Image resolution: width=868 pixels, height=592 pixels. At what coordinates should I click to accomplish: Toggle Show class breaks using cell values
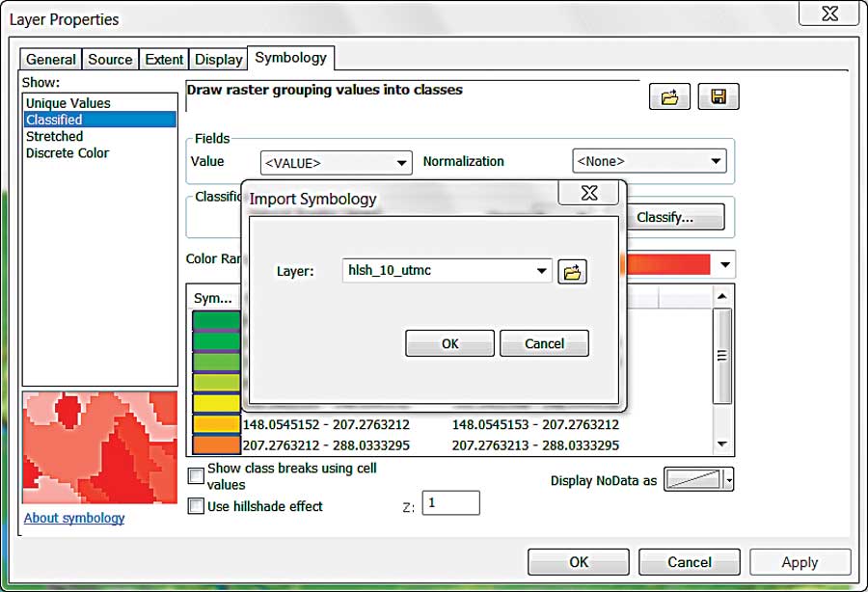pos(196,475)
